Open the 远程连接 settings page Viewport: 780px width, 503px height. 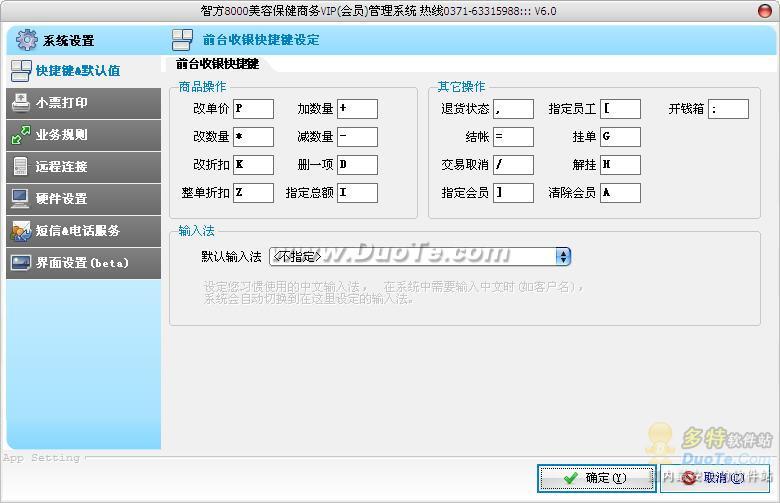[x=84, y=167]
